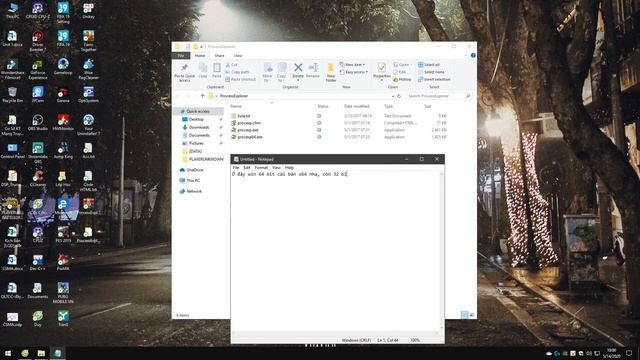Open File Explorer from taskbar
This screenshot has width=640, height=360.
(x=41, y=353)
